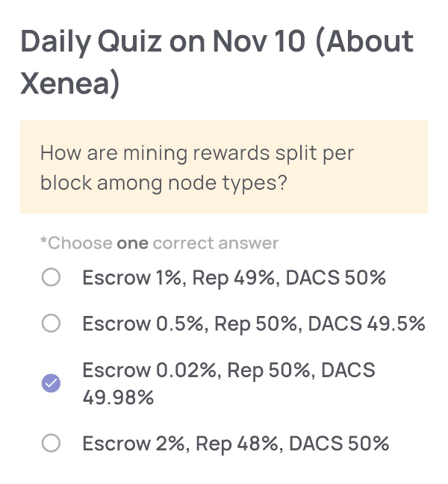The image size is (448, 484).
Task: Click "DACS 49.5%" in the second option
Action: 366,323
